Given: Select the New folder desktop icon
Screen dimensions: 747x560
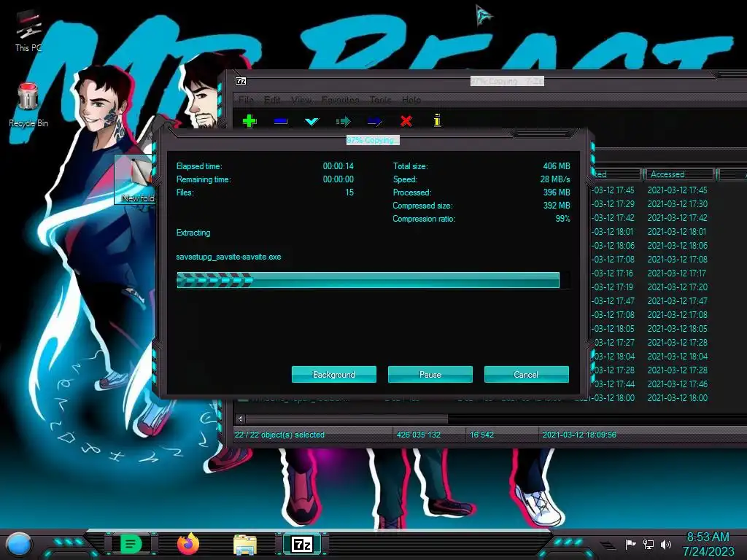Looking at the screenshot, I should coord(136,180).
